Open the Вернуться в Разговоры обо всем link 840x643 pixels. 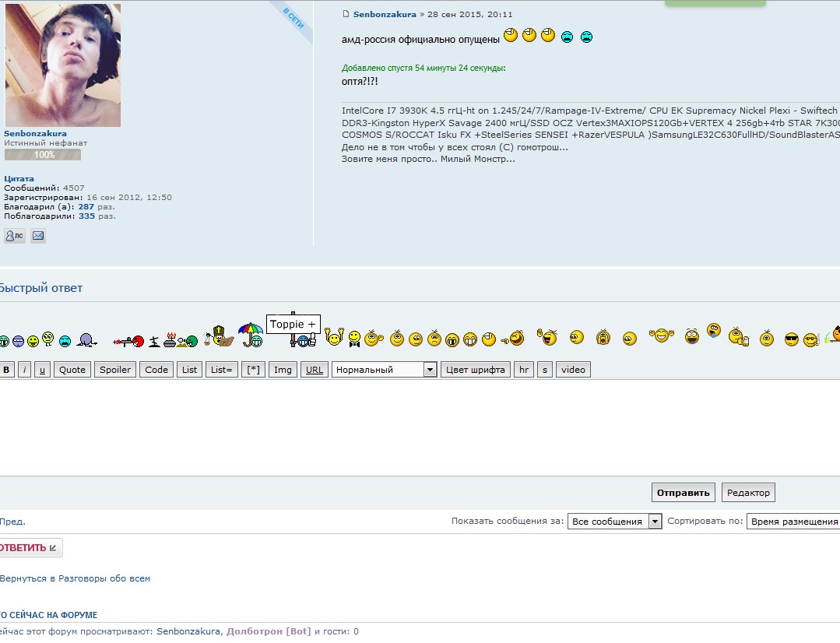point(75,578)
